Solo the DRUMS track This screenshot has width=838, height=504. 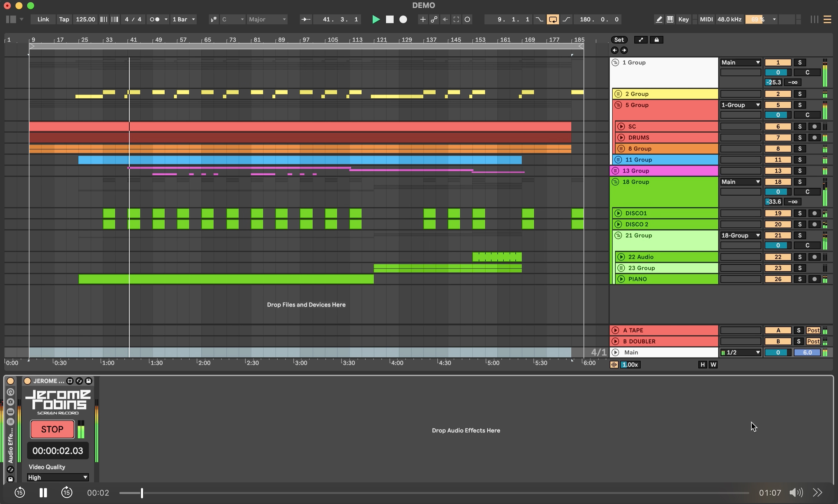[x=799, y=138]
